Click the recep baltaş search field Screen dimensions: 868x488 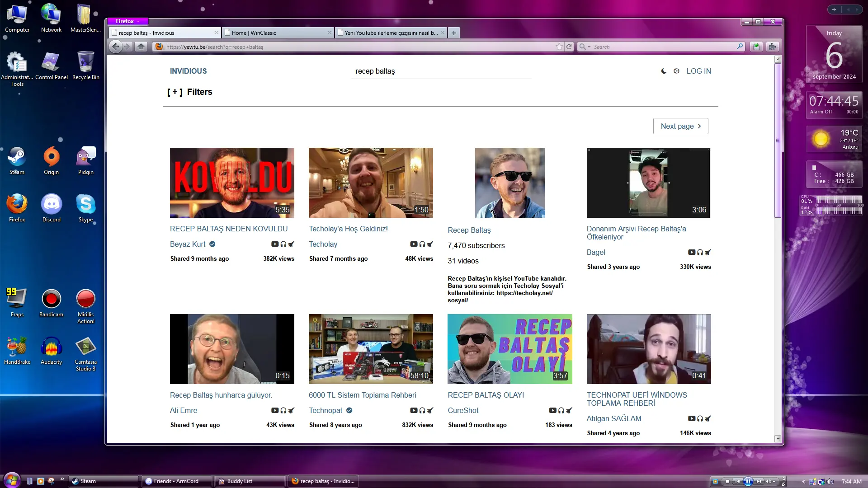coord(441,71)
